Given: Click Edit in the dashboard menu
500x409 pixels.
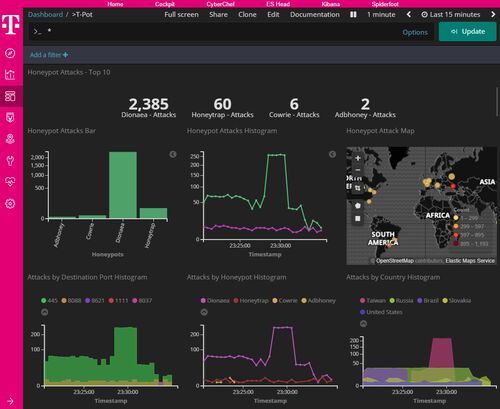Looking at the screenshot, I should coord(273,15).
